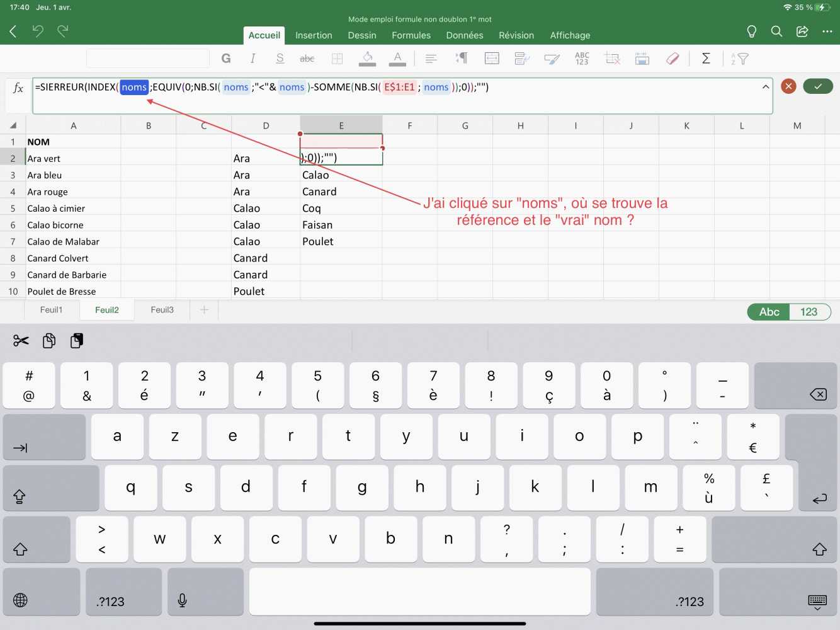The width and height of the screenshot is (840, 630).
Task: Toggle bold formatting G button
Action: (226, 59)
